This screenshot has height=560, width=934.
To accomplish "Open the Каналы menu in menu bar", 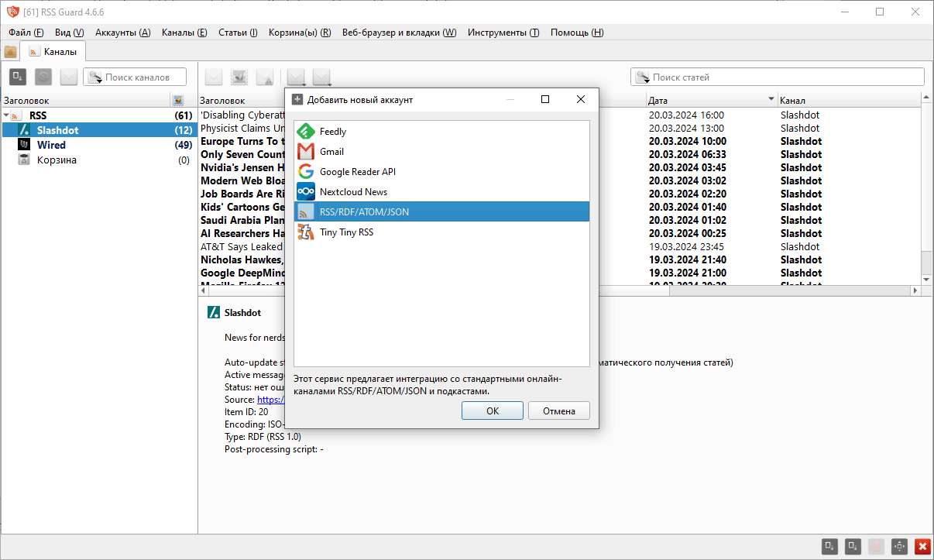I will [184, 33].
